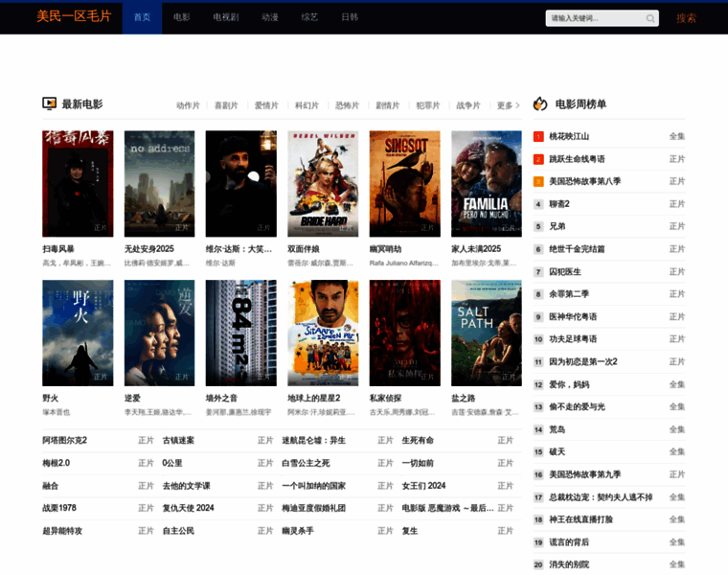The width and height of the screenshot is (728, 575).
Task: Open the 扫毒风暴 movie poster
Action: [x=78, y=184]
